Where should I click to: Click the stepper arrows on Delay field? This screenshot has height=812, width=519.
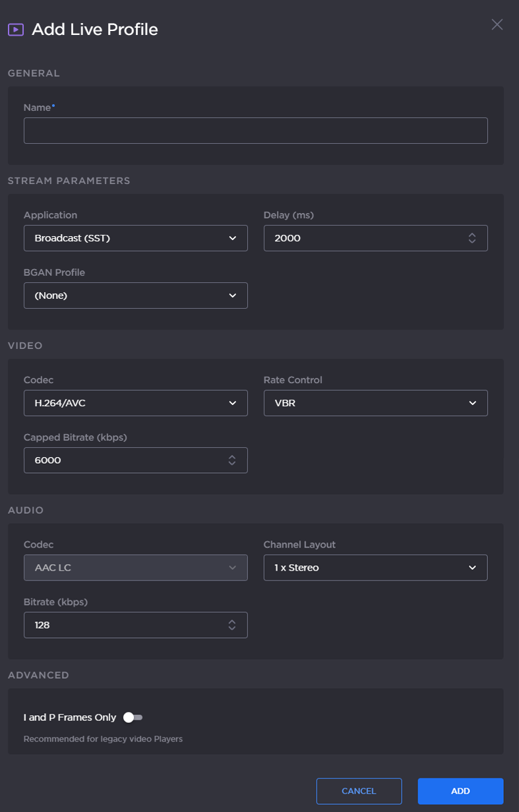click(472, 238)
